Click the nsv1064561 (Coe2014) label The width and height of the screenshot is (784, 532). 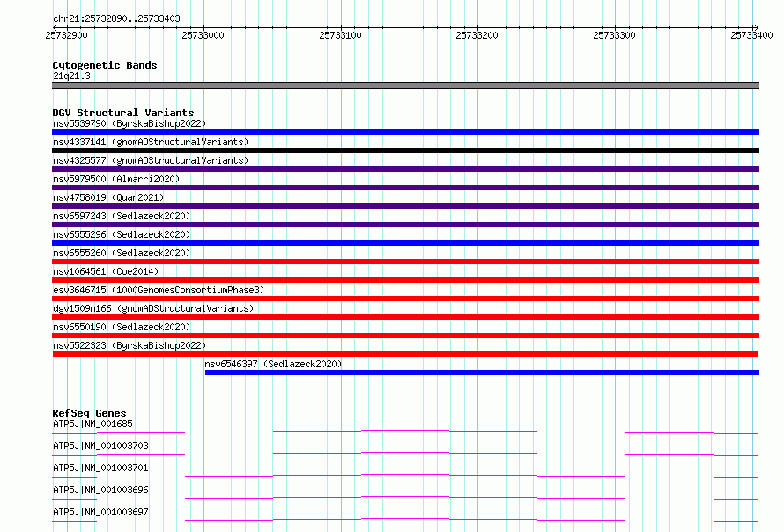coord(106,271)
